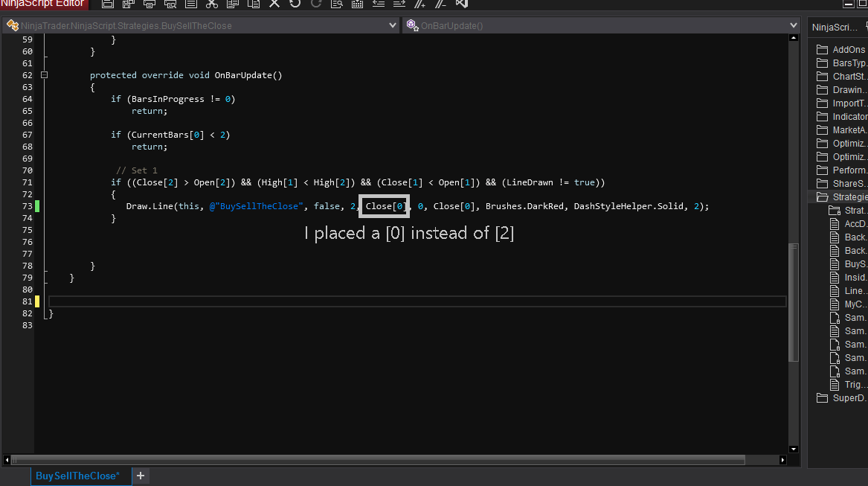This screenshot has width=868, height=486.
Task: Click the Delete X toolbar icon
Action: [x=274, y=3]
